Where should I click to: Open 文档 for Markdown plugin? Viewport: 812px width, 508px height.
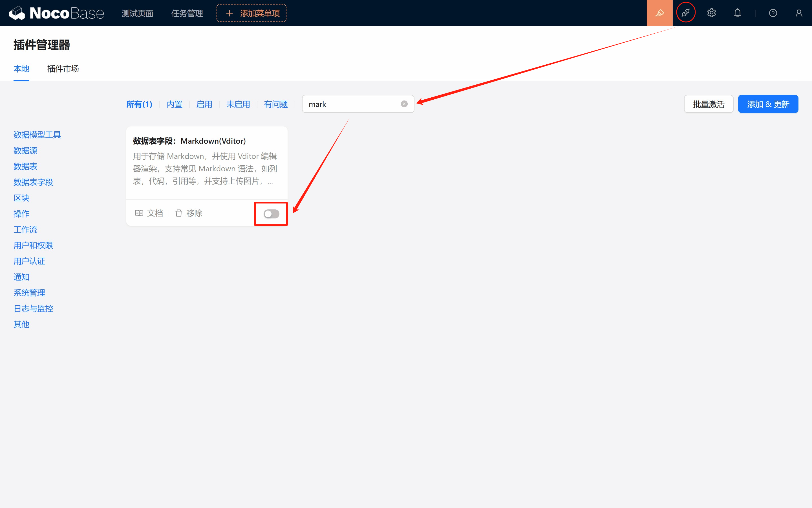[149, 213]
